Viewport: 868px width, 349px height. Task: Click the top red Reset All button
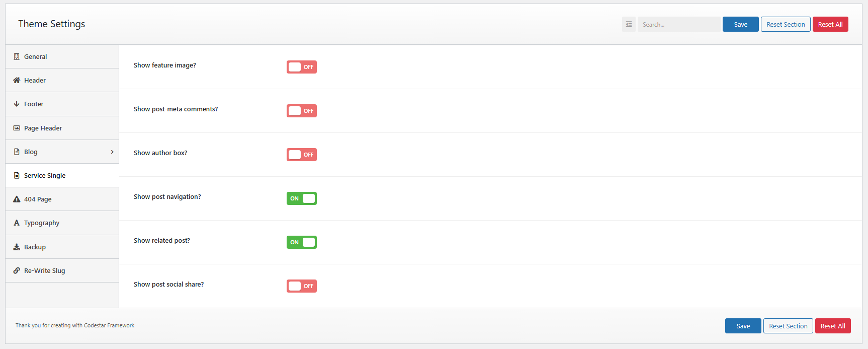830,24
